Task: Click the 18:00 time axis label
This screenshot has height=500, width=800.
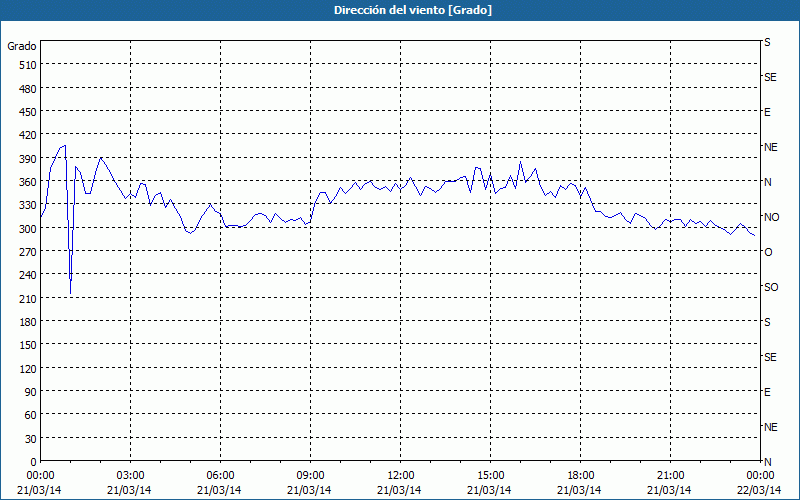Action: [580, 476]
